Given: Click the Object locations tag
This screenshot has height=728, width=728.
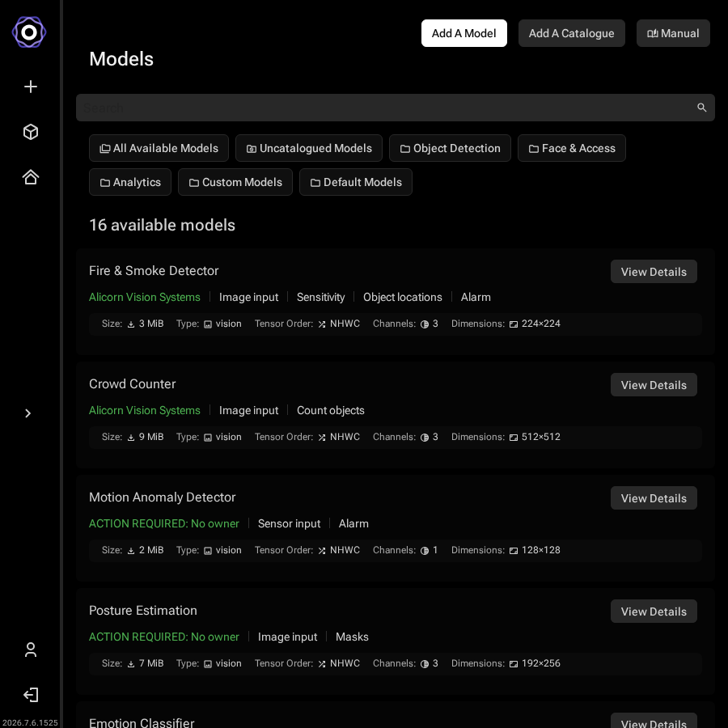Looking at the screenshot, I should tap(403, 297).
